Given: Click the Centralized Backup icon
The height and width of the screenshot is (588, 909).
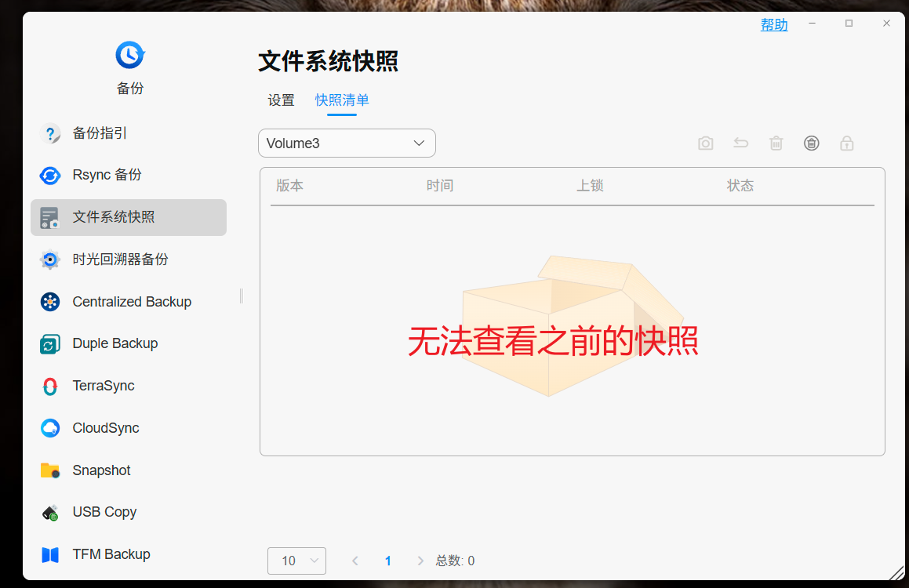Looking at the screenshot, I should 50,302.
